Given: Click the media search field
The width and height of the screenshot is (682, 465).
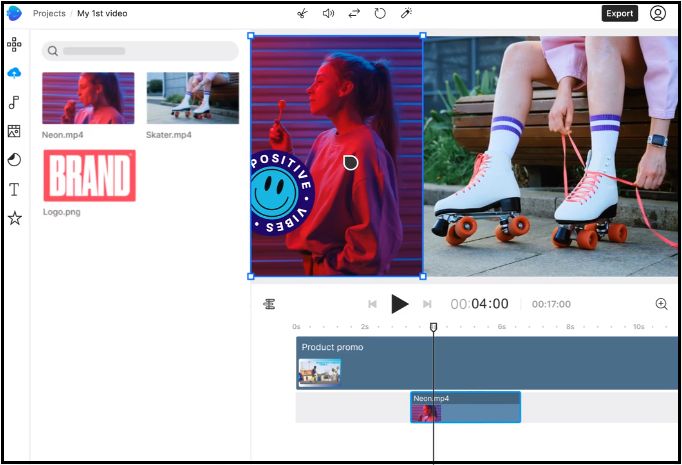Looking at the screenshot, I should point(140,51).
